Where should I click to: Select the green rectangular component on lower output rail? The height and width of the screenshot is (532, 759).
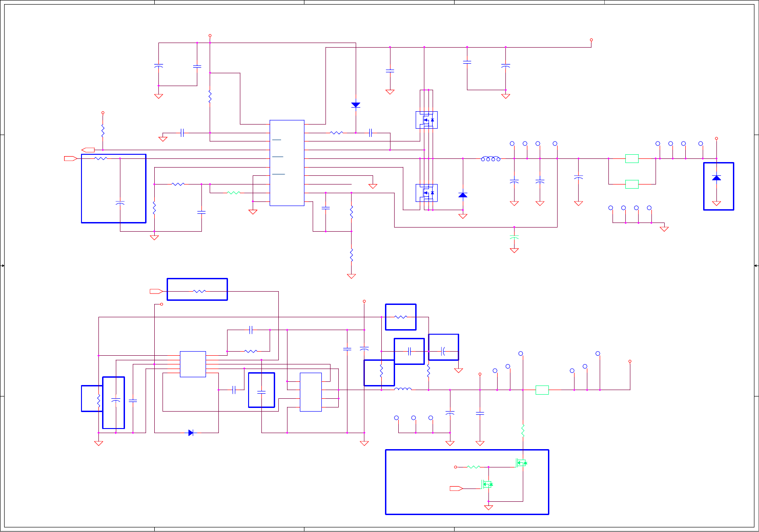pyautogui.click(x=542, y=390)
